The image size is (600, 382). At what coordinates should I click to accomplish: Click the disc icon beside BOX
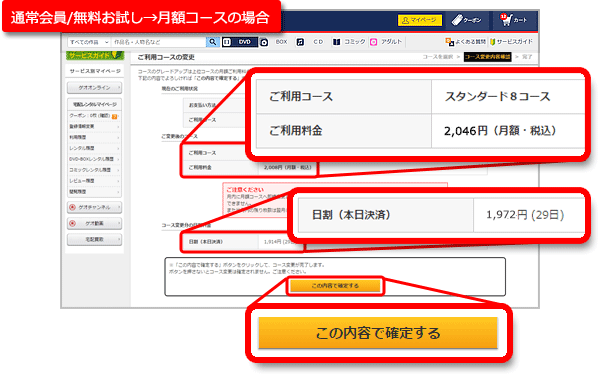tap(264, 42)
